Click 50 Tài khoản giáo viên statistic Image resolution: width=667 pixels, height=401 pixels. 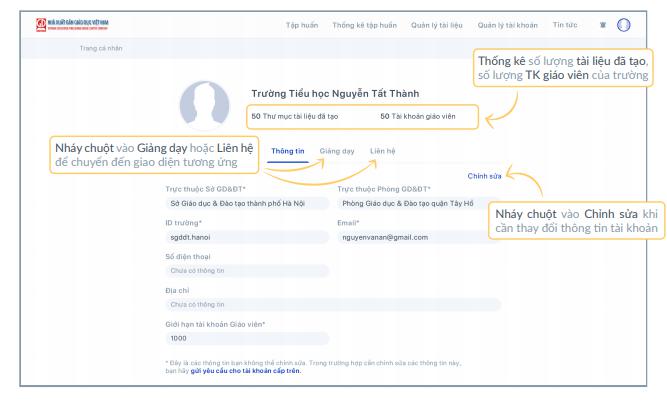click(x=418, y=117)
